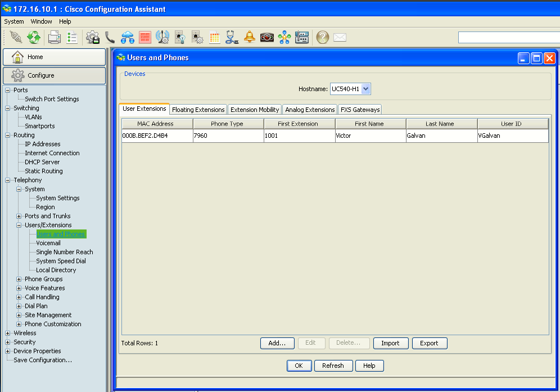Open the red Firewall brick icon
560x392 pixels.
(145, 37)
